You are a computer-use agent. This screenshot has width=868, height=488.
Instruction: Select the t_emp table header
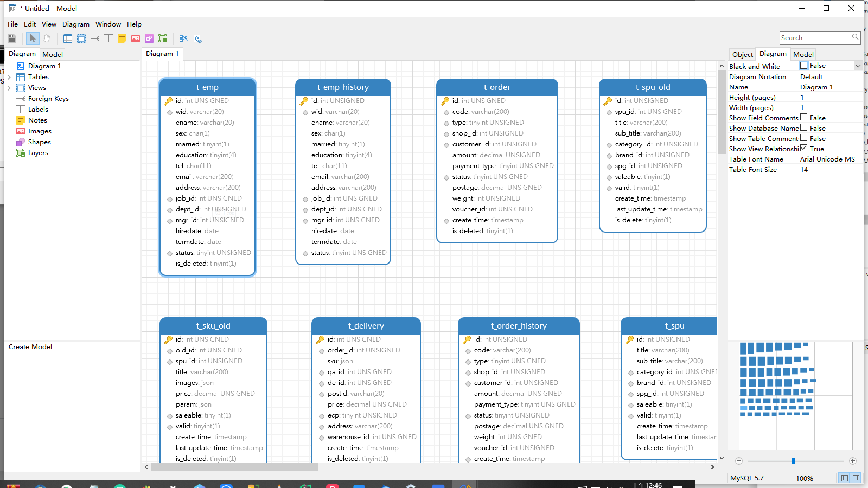pos(207,87)
